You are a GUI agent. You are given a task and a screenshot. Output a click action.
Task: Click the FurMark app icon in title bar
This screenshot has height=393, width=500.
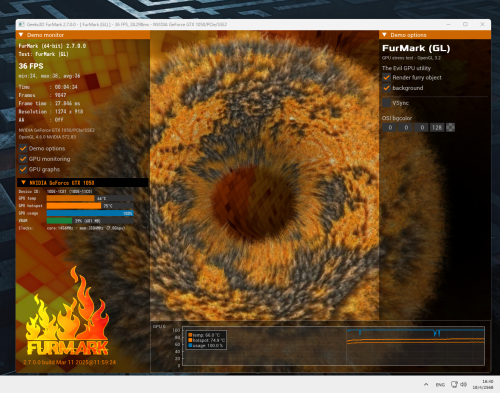click(22, 24)
